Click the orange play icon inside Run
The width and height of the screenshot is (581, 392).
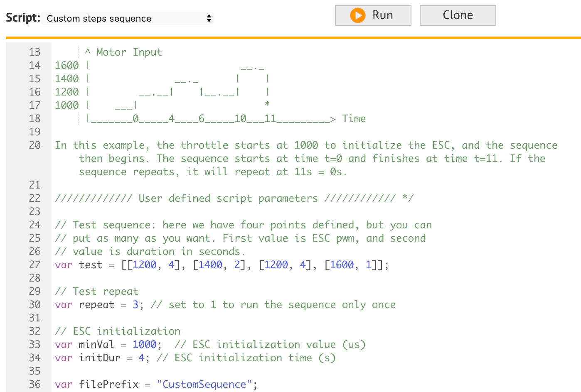click(358, 15)
